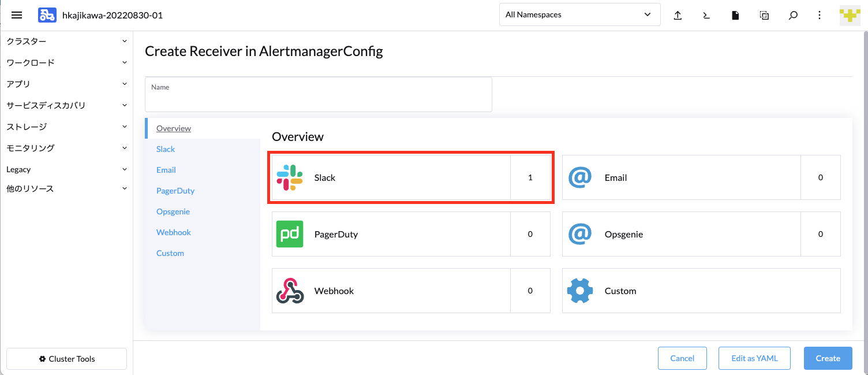Click the Webhook card count of 0
The image size is (868, 375).
click(x=530, y=291)
